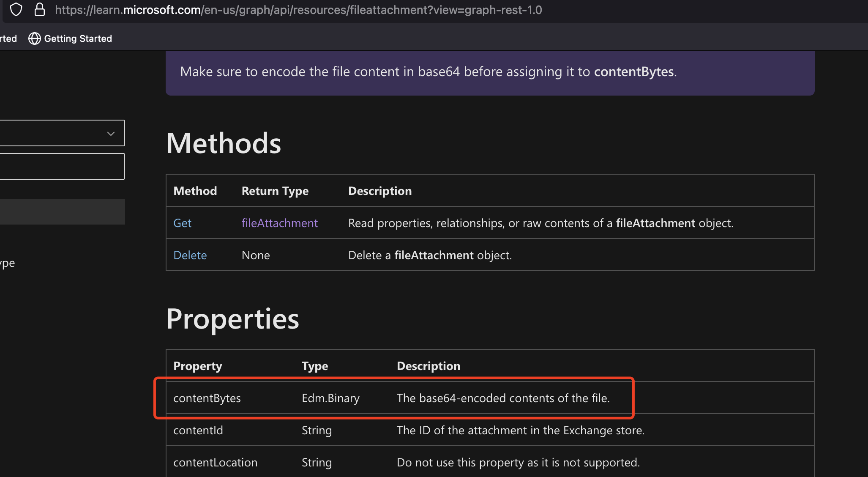The width and height of the screenshot is (868, 477).
Task: Open the Delete method documentation link
Action: [190, 255]
